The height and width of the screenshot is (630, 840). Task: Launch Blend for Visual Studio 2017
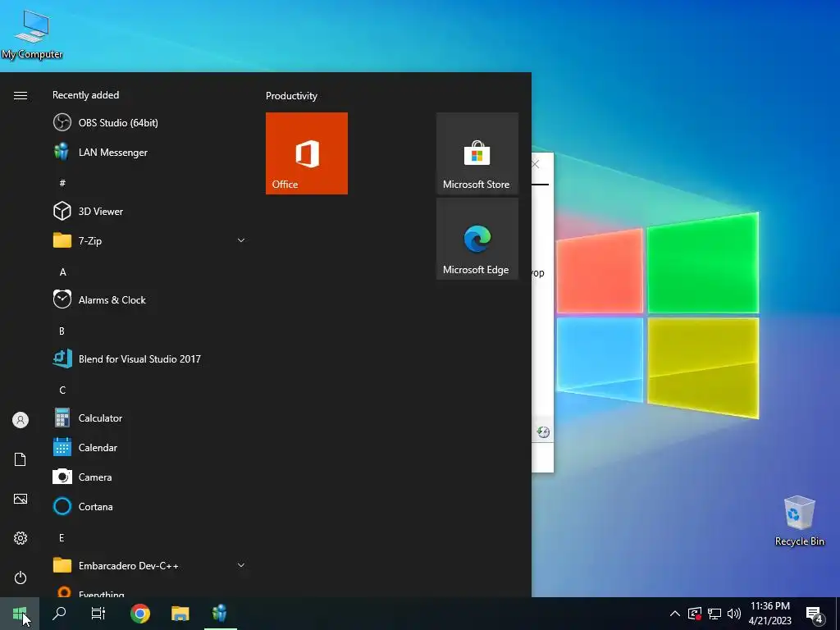(x=149, y=359)
